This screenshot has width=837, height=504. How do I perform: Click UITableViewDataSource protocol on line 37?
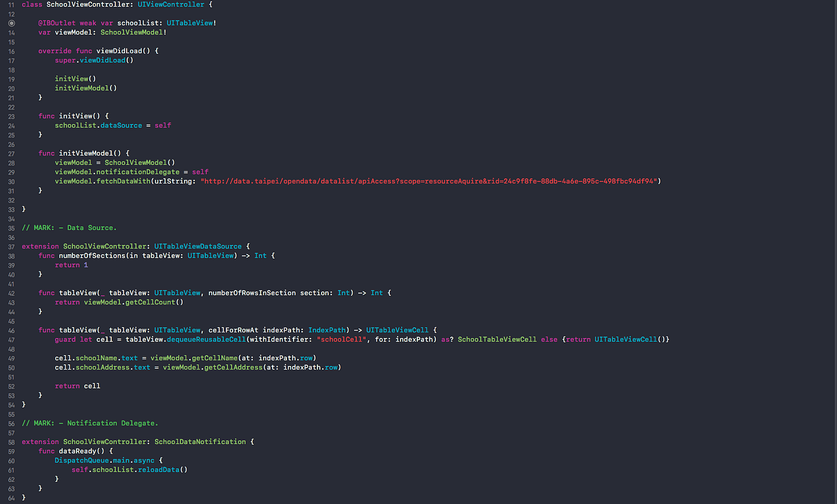tap(197, 246)
